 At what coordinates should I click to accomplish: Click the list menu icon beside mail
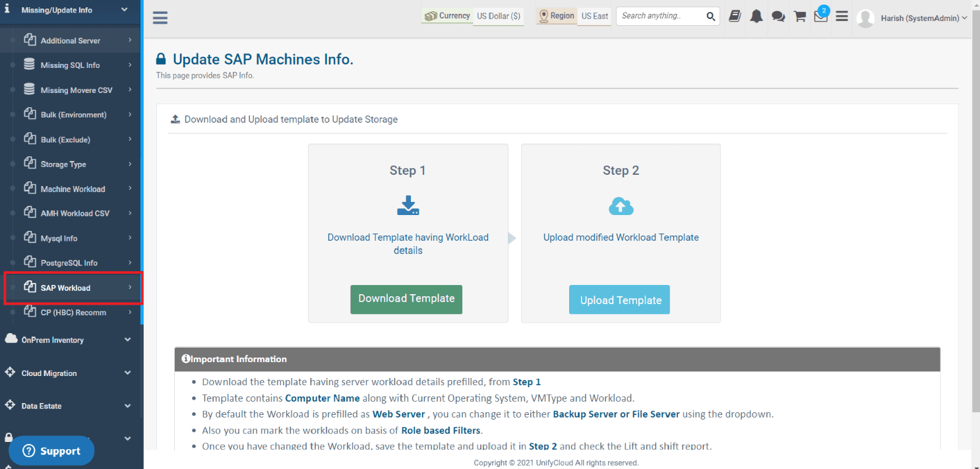(842, 16)
